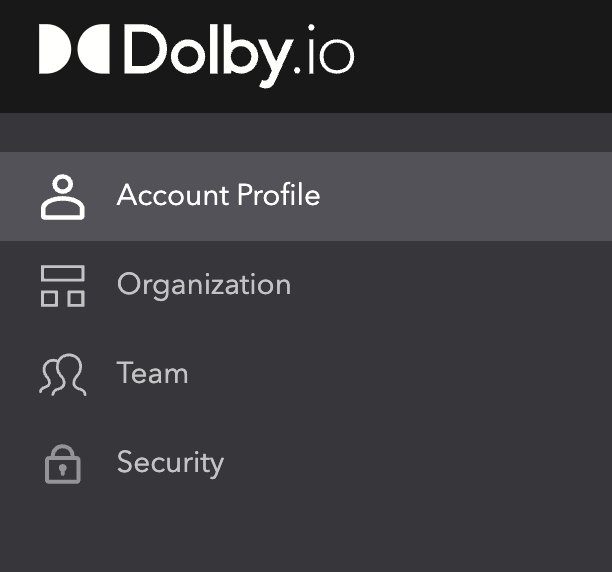The height and width of the screenshot is (572, 612).
Task: Go to the Team text label
Action: coord(152,373)
